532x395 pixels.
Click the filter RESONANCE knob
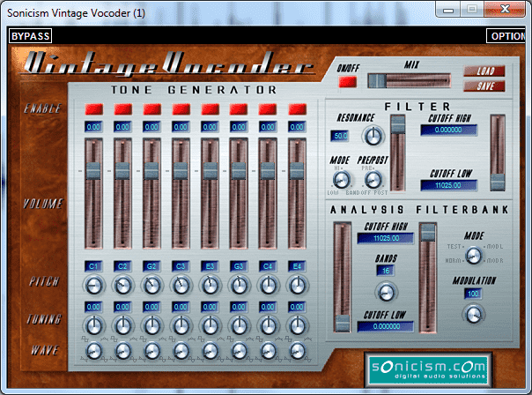(x=373, y=136)
